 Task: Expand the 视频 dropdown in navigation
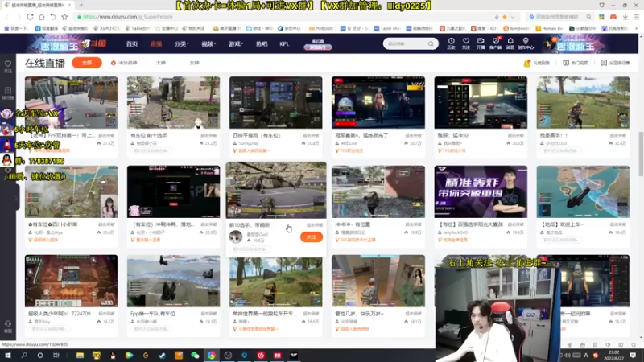point(208,44)
